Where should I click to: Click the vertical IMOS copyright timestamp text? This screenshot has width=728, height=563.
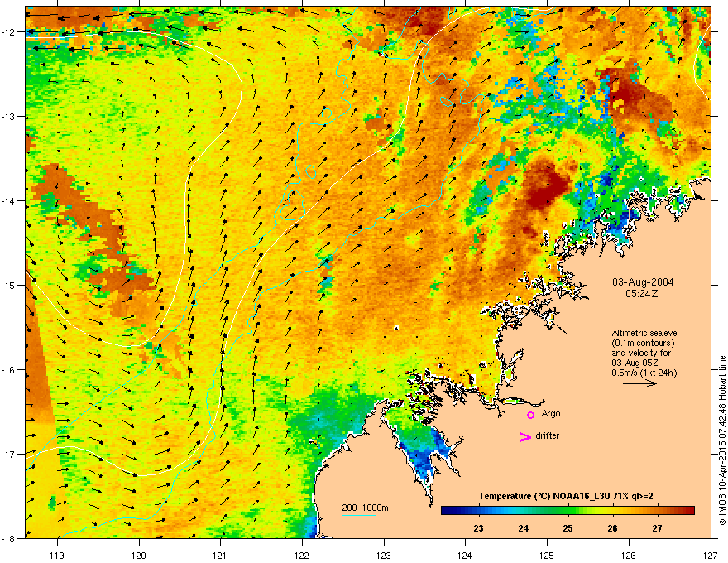722,440
